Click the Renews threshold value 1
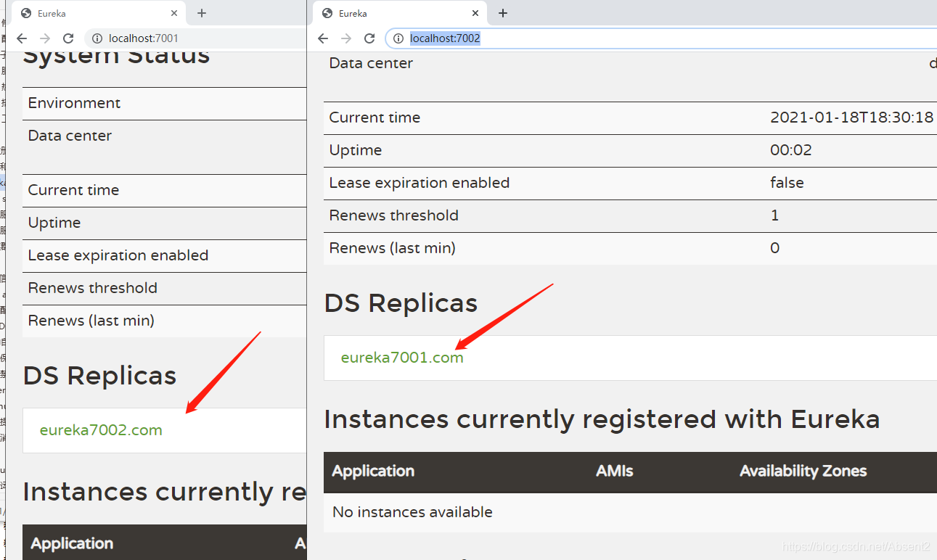Screen dimensions: 937x560 pyautogui.click(x=774, y=215)
